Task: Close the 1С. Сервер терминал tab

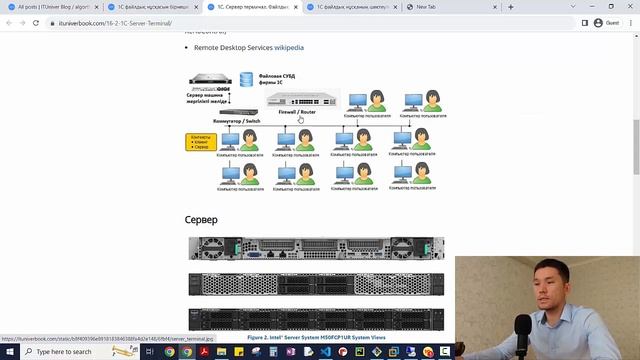Action: tap(296, 7)
